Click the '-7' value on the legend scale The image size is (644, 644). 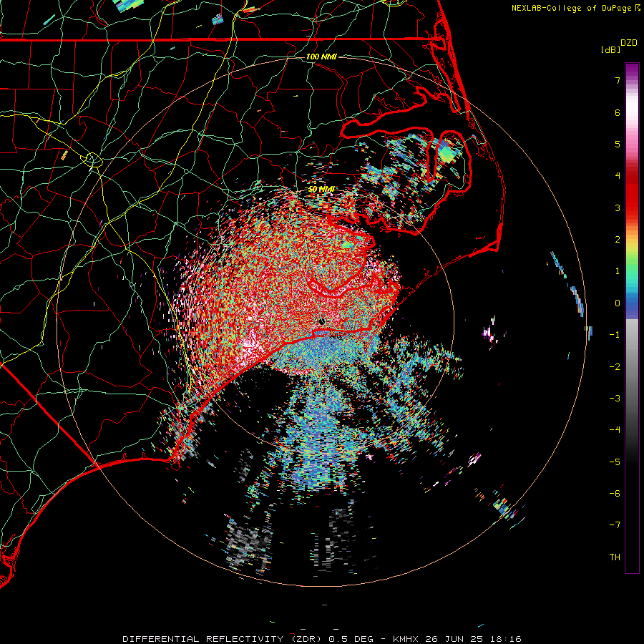[615, 525]
